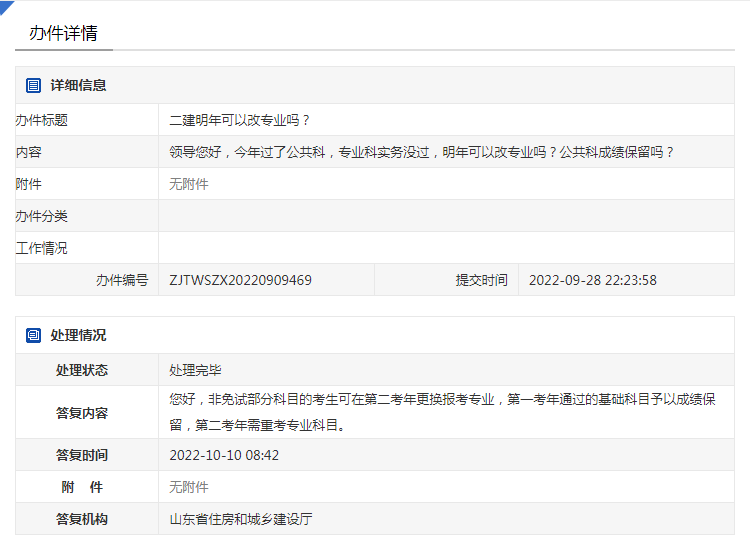Click the 处理情况 section icon
This screenshot has width=750, height=555.
34,336
